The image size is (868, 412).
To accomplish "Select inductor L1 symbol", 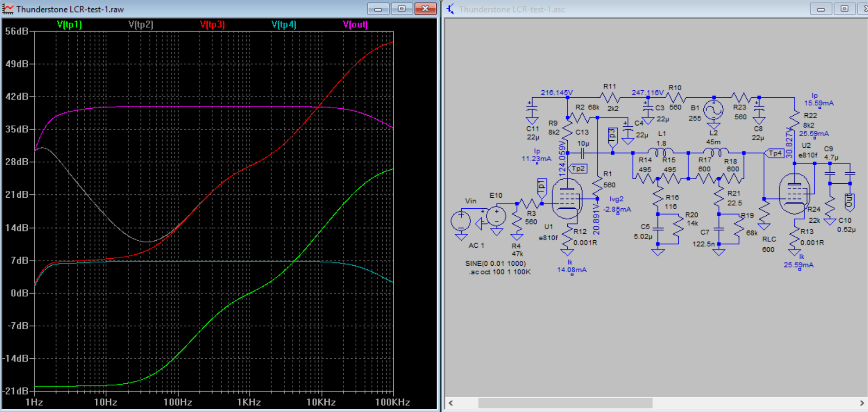I will (x=660, y=151).
